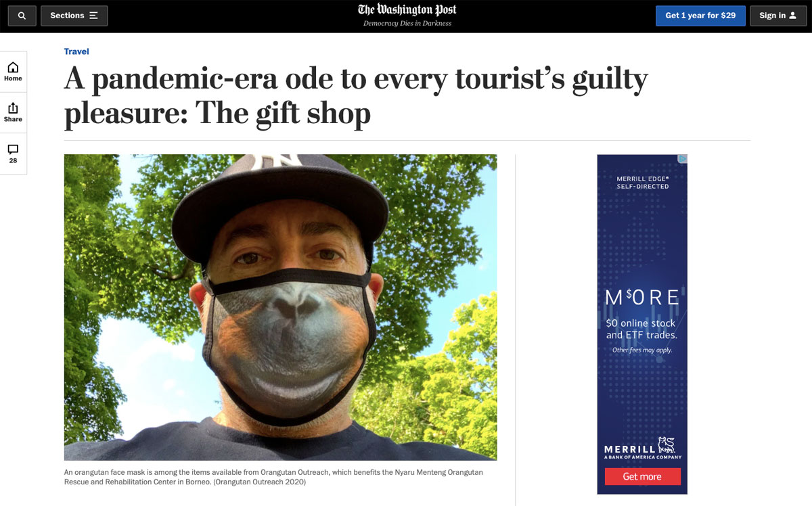Viewport: 812px width, 506px height.
Task: Open the Share icon in sidebar
Action: (13, 112)
